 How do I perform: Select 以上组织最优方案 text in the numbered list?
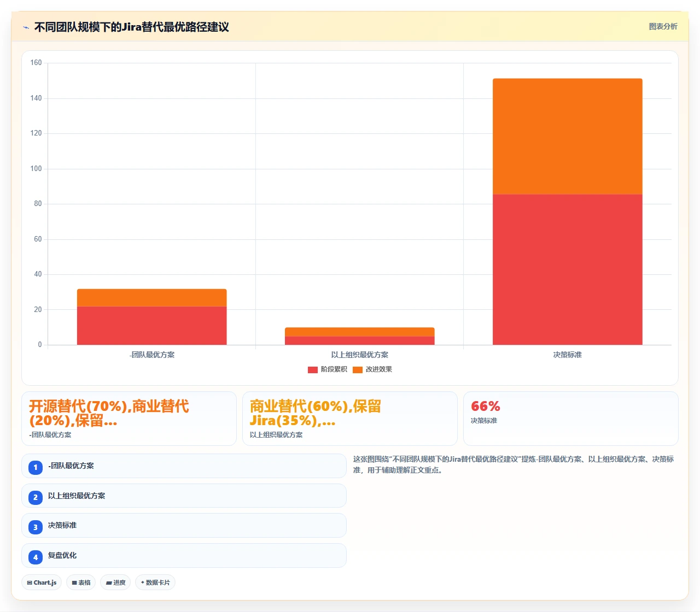pyautogui.click(x=77, y=496)
